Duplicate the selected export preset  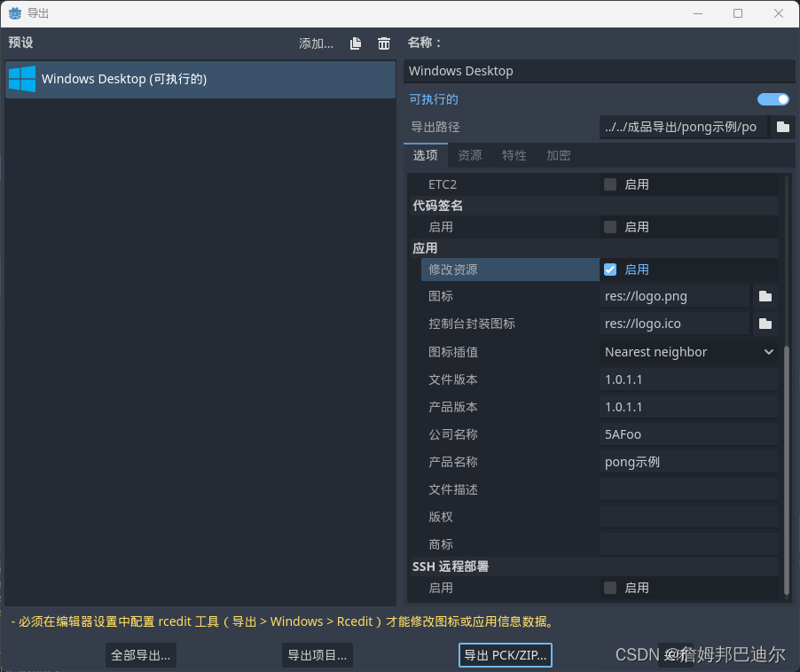pos(355,43)
